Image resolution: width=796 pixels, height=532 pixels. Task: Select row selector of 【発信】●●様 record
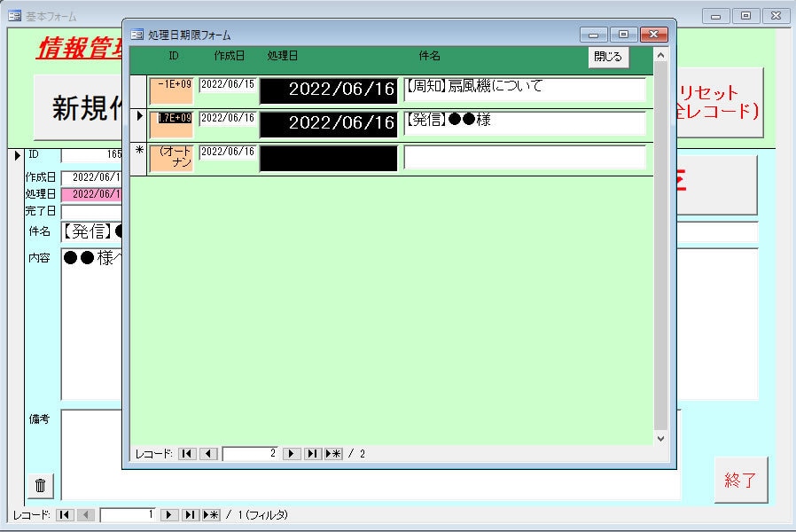[138, 125]
